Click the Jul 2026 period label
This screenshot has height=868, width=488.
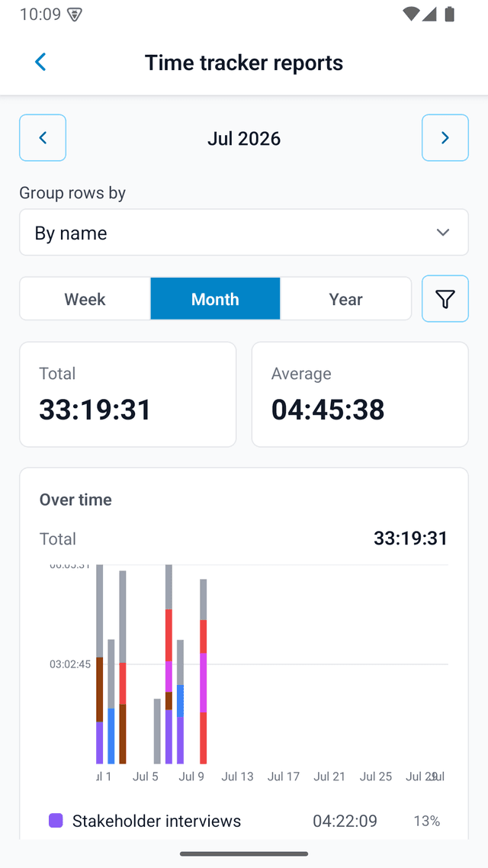click(244, 138)
